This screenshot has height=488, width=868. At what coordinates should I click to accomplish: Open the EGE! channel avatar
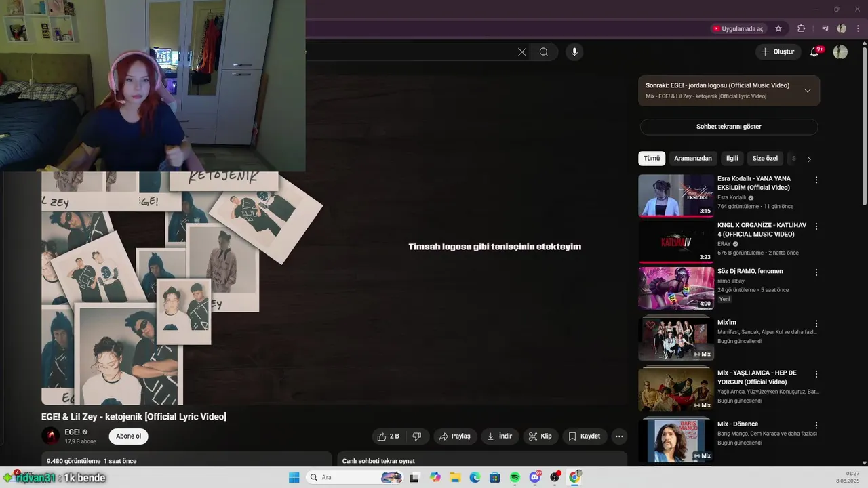click(51, 436)
